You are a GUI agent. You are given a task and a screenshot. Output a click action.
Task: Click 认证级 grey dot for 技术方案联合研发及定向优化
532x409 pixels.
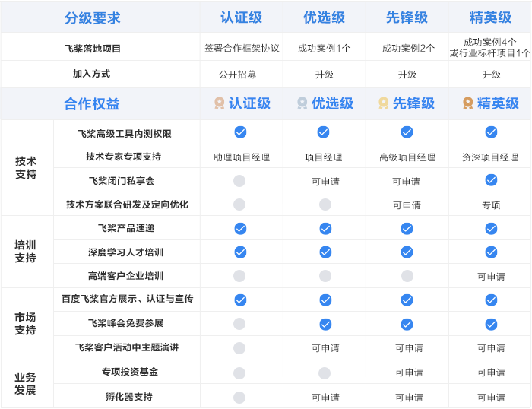[x=239, y=204]
